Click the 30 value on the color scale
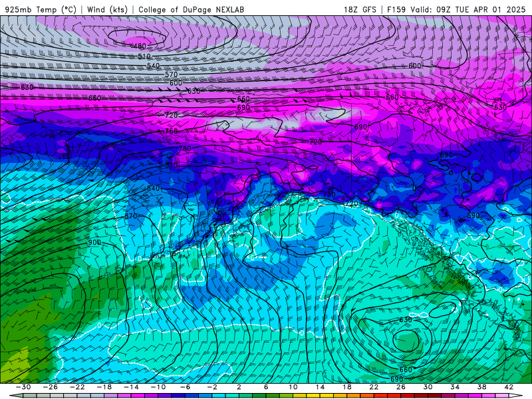 (x=428, y=387)
